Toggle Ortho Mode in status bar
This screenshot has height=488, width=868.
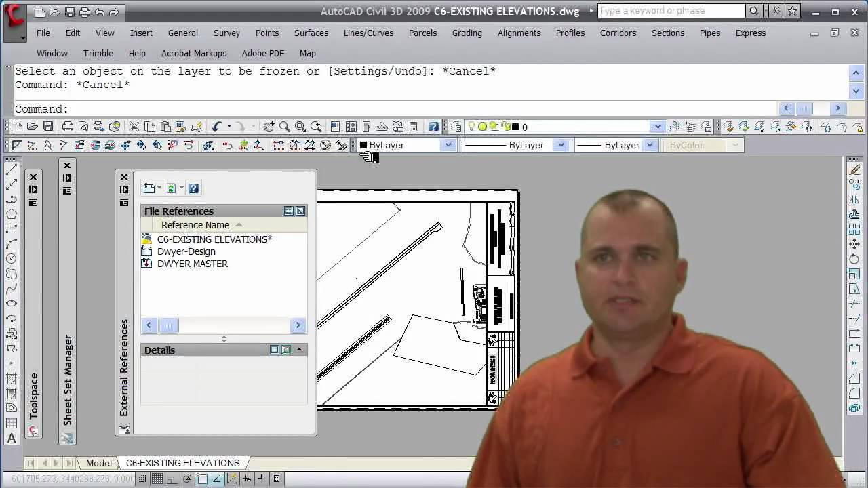point(172,479)
